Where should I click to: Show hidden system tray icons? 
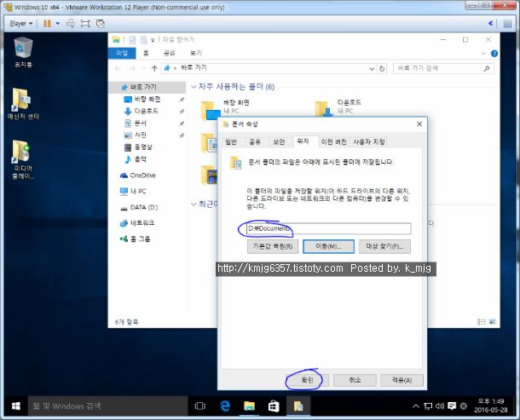[415, 406]
